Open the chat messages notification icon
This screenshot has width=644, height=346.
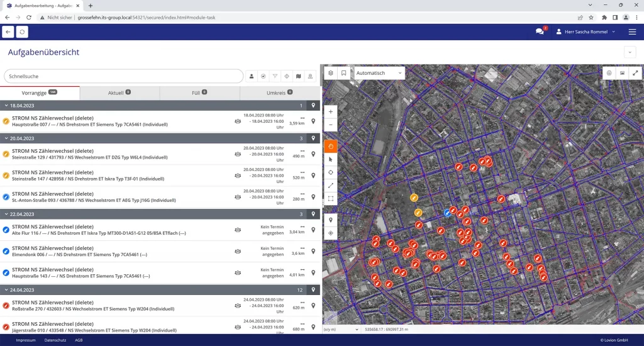pyautogui.click(x=540, y=31)
